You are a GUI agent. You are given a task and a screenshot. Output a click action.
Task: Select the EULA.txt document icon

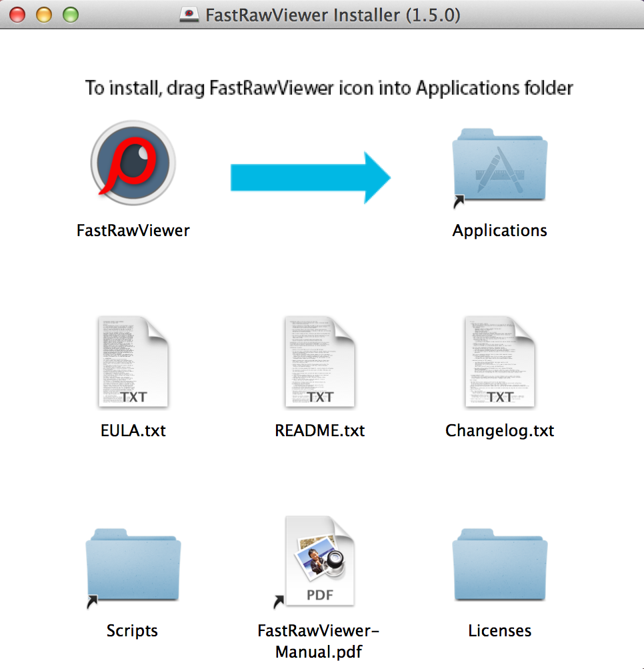click(133, 362)
